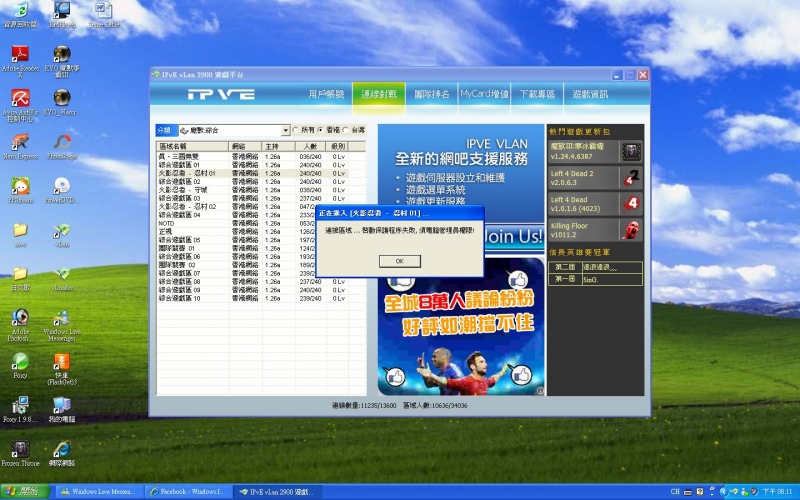Open Foxy.1.9.8 installer desktop icon
The width and height of the screenshot is (800, 500).
pyautogui.click(x=20, y=409)
